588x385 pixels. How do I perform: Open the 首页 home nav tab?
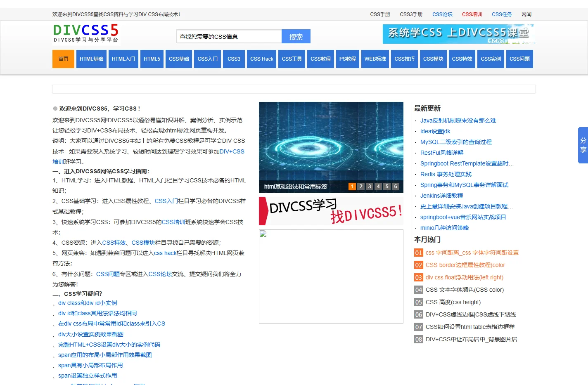(x=63, y=59)
